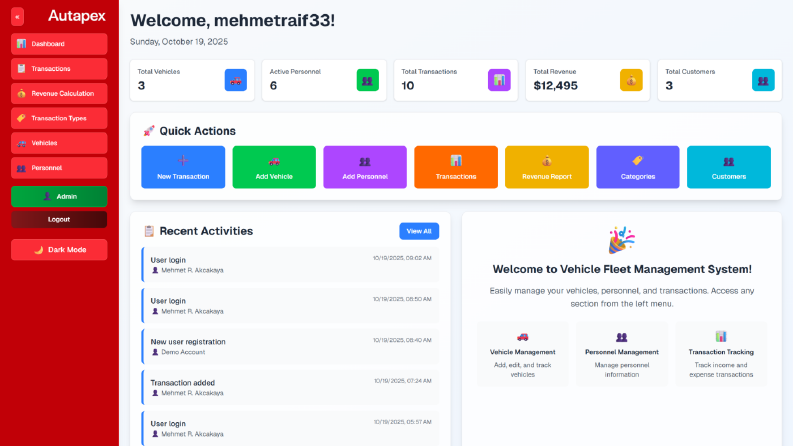Image resolution: width=793 pixels, height=446 pixels.
Task: Click the Transaction Types tag icon
Action: tap(21, 118)
